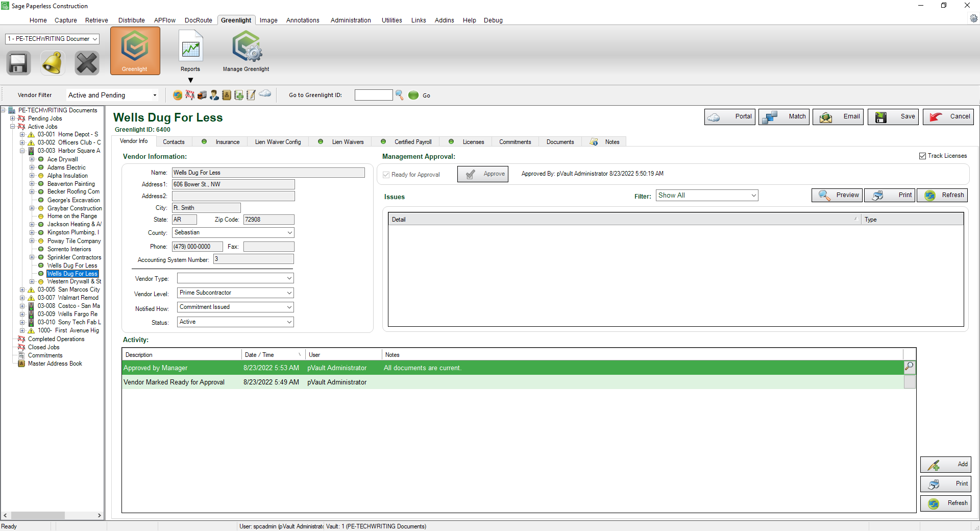The height and width of the screenshot is (531, 980).
Task: Open the Vendor Type dropdown
Action: click(x=235, y=278)
